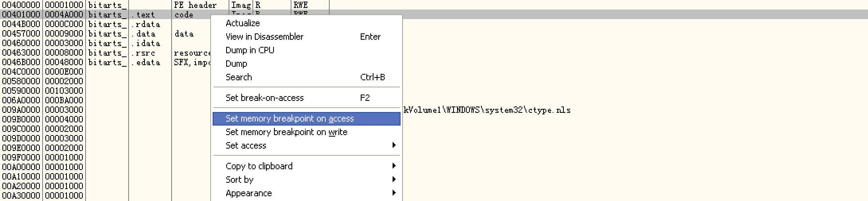Viewport: 868px width, 201px height.
Task: Select the .rdata section row
Action: click(x=145, y=24)
